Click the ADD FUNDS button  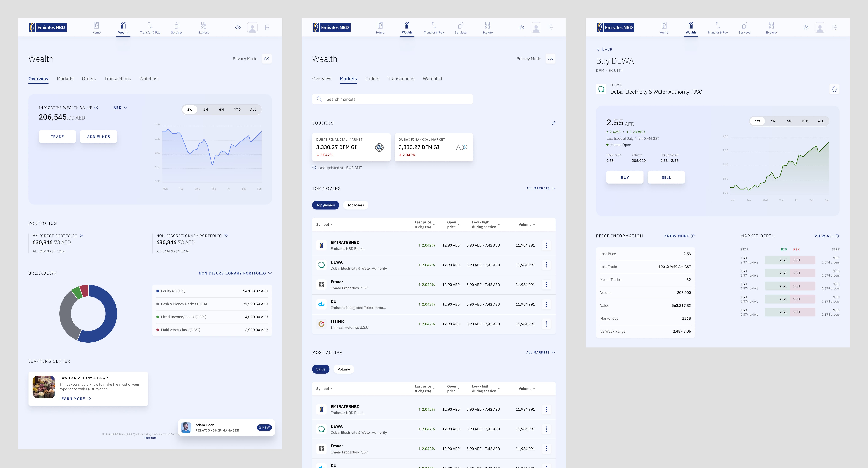pyautogui.click(x=98, y=137)
